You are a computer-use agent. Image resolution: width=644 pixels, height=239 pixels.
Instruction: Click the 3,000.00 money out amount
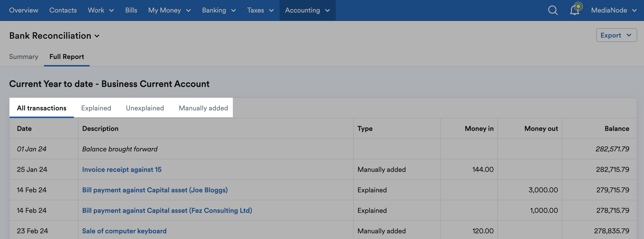[x=543, y=190]
